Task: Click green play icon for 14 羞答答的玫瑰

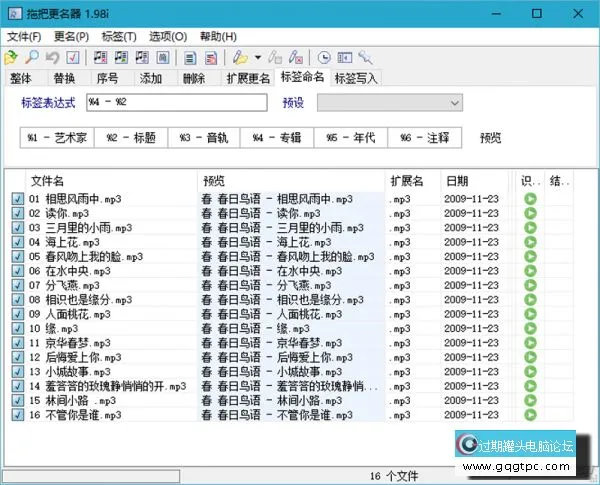Action: 530,386
